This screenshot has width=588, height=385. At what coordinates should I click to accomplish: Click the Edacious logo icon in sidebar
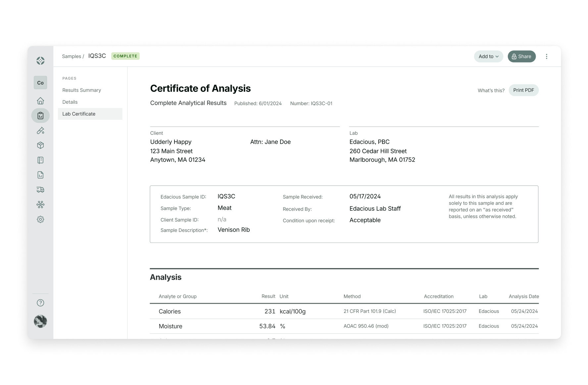(40, 61)
